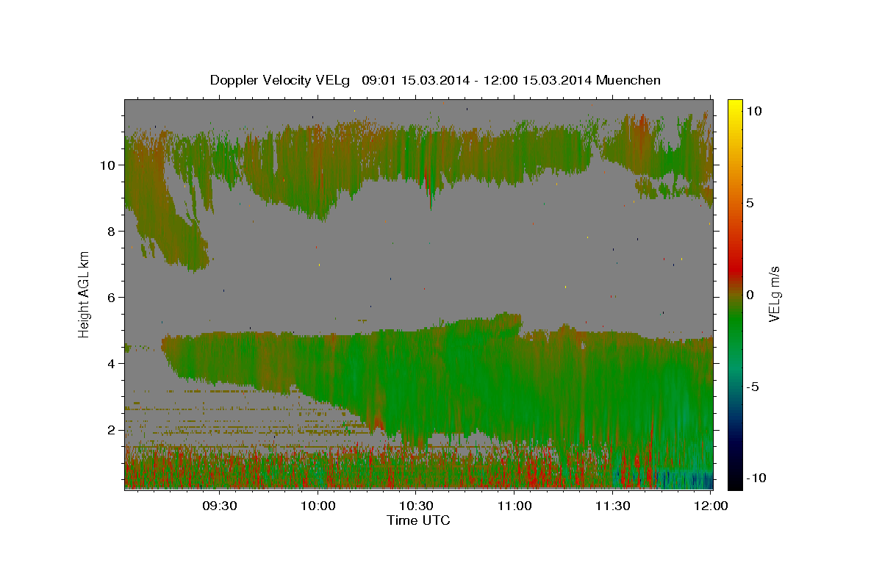Click the colorbar value -5
882x588 pixels.
pos(753,387)
